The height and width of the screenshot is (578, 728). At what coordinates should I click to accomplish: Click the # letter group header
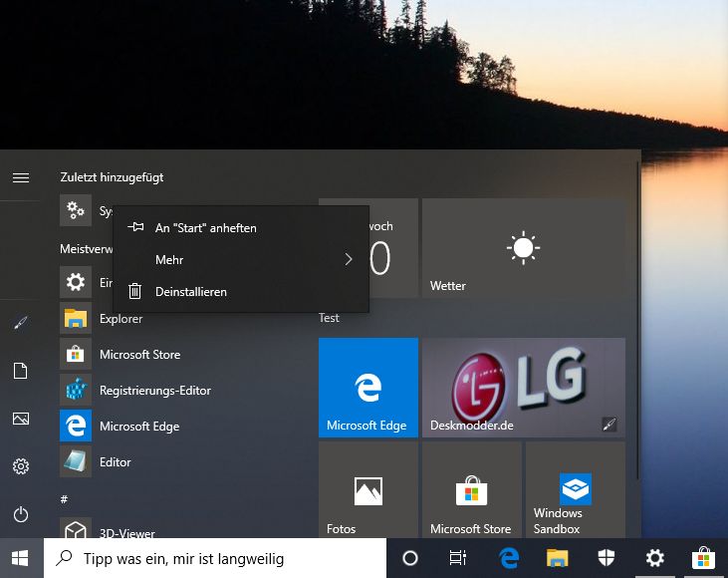tap(64, 499)
